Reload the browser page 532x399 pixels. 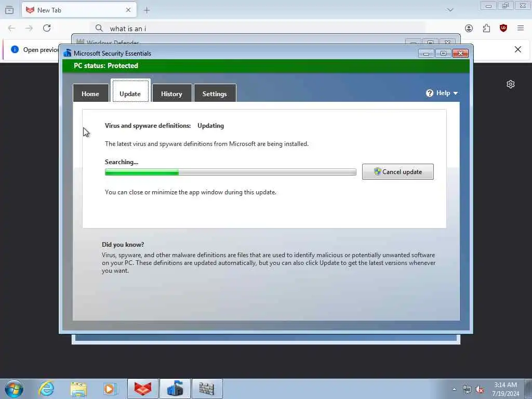[47, 28]
